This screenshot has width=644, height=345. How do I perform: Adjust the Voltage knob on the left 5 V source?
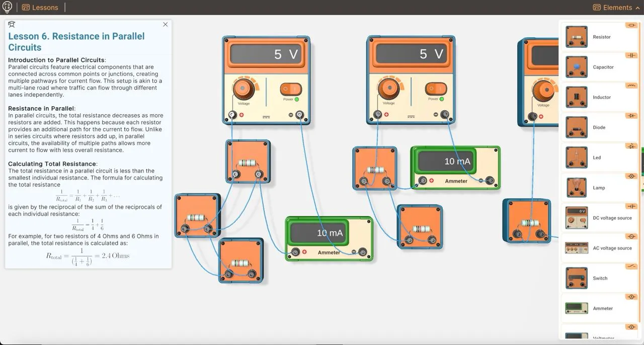[x=245, y=87]
